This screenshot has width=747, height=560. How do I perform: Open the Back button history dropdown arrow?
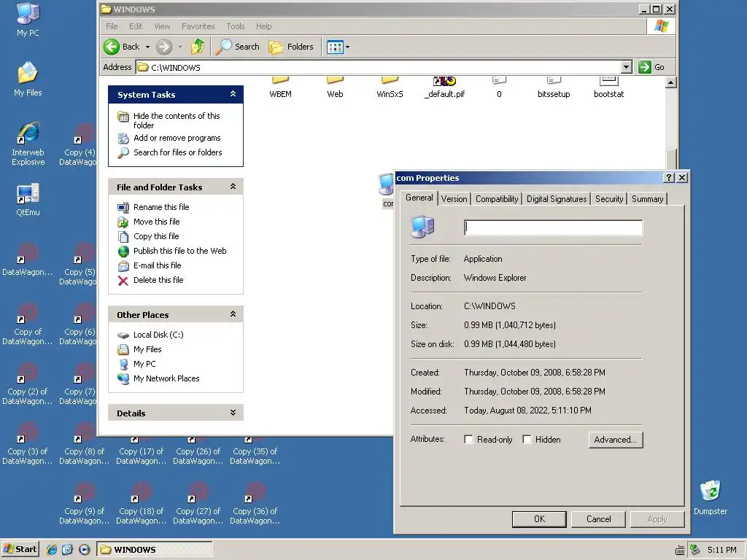click(x=147, y=47)
